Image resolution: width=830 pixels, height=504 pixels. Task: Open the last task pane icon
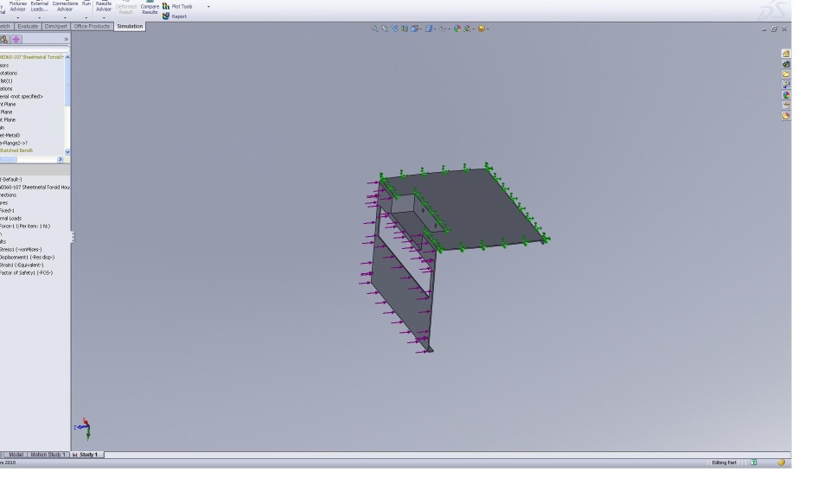pyautogui.click(x=786, y=116)
